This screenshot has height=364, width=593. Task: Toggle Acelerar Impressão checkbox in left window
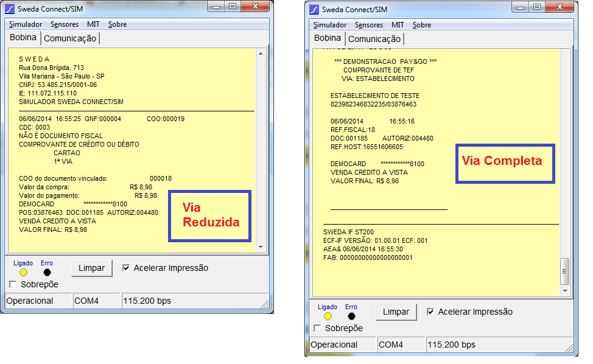(126, 268)
